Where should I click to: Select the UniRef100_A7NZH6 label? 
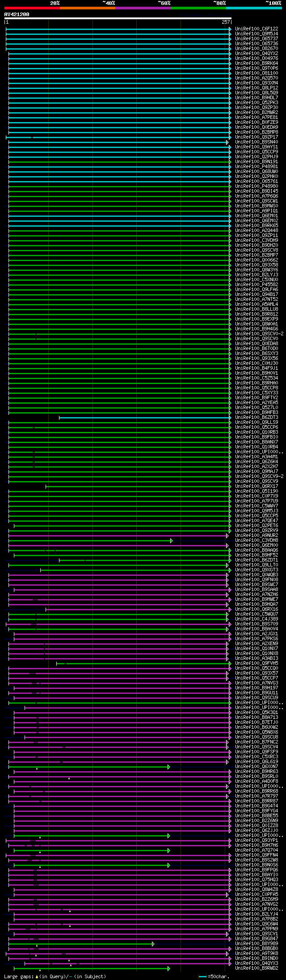[257, 594]
